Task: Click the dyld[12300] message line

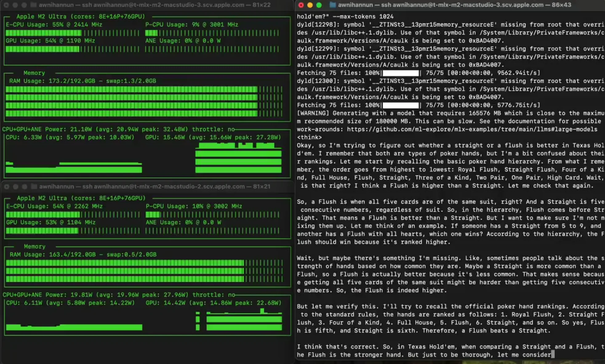Action: 451,81
